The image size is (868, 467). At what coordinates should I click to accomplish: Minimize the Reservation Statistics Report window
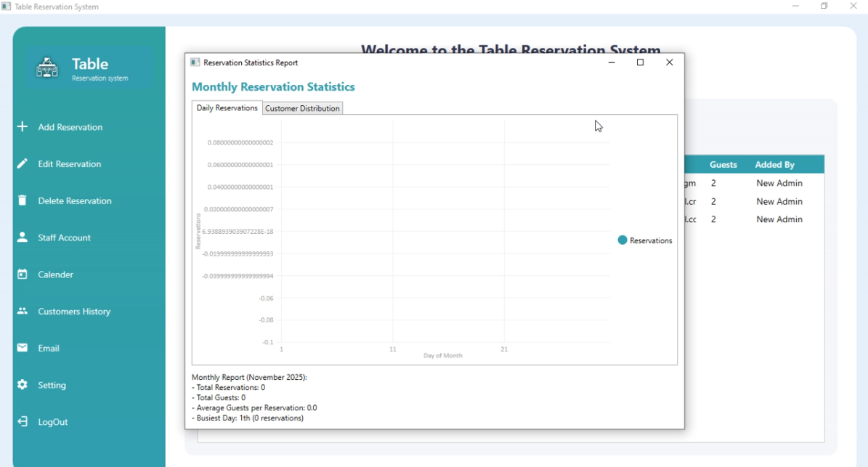pyautogui.click(x=612, y=62)
